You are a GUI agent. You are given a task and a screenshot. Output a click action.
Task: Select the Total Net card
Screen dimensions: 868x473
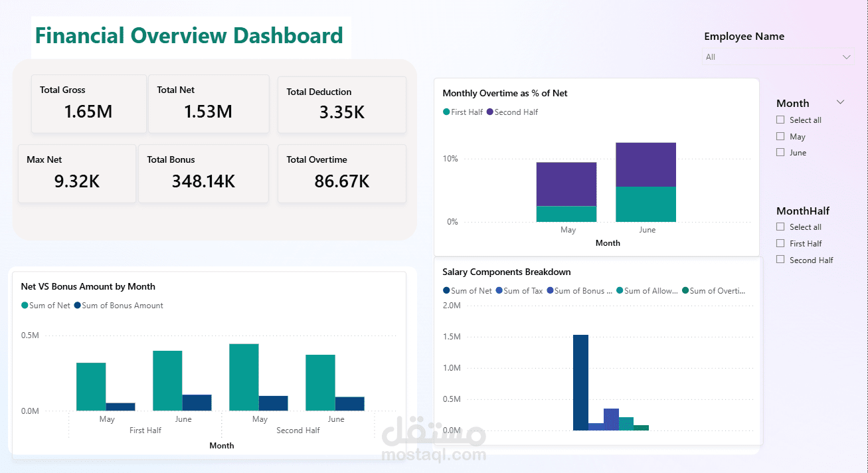tap(209, 104)
